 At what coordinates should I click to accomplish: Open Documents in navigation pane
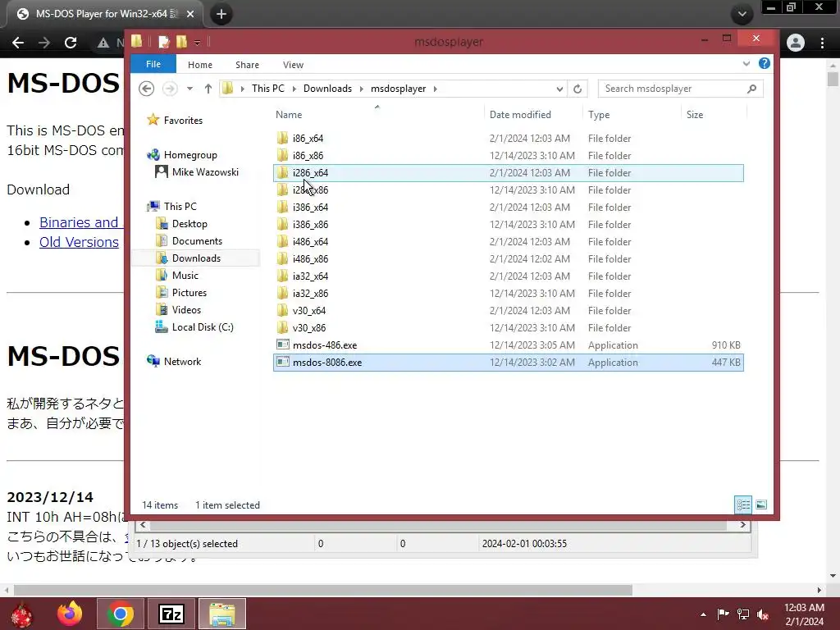tap(197, 241)
